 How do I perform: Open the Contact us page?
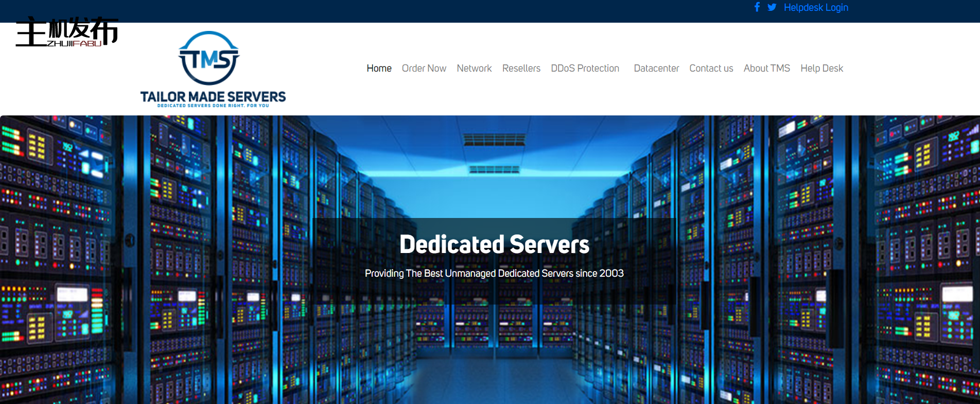[x=711, y=68]
